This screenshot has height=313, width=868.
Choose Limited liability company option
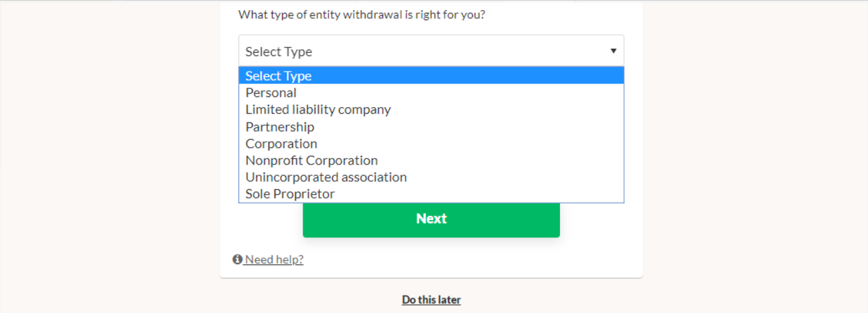pyautogui.click(x=318, y=110)
